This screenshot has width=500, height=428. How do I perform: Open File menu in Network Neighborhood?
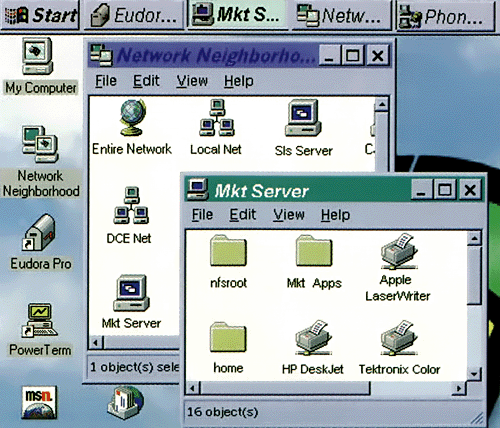(x=106, y=81)
